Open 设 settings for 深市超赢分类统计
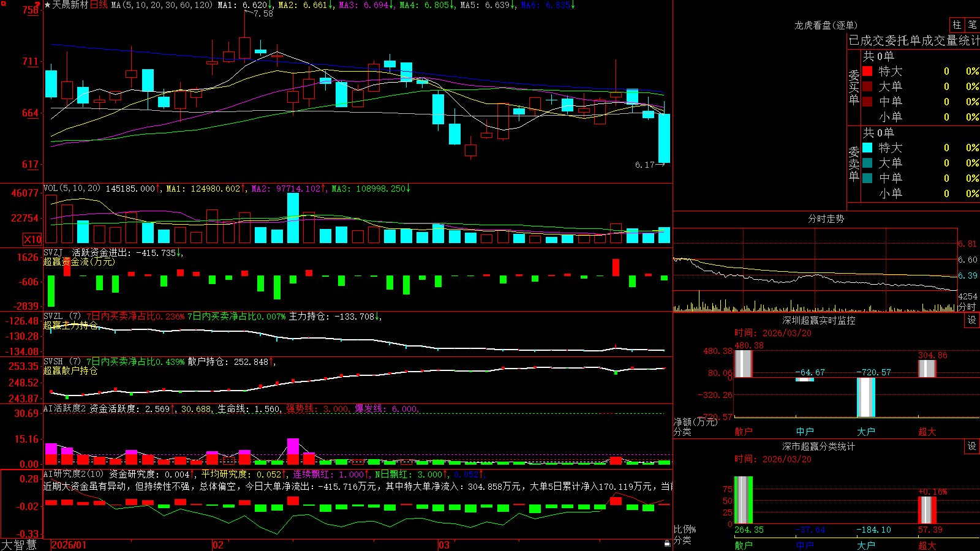Viewport: 980px width, 551px height. point(972,446)
